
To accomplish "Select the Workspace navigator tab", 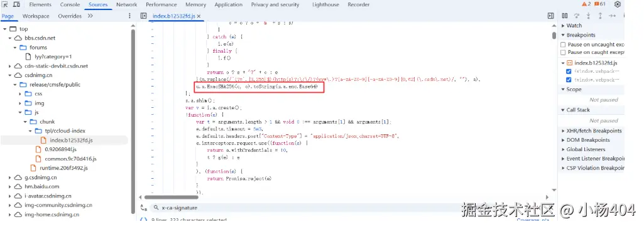I will point(36,16).
